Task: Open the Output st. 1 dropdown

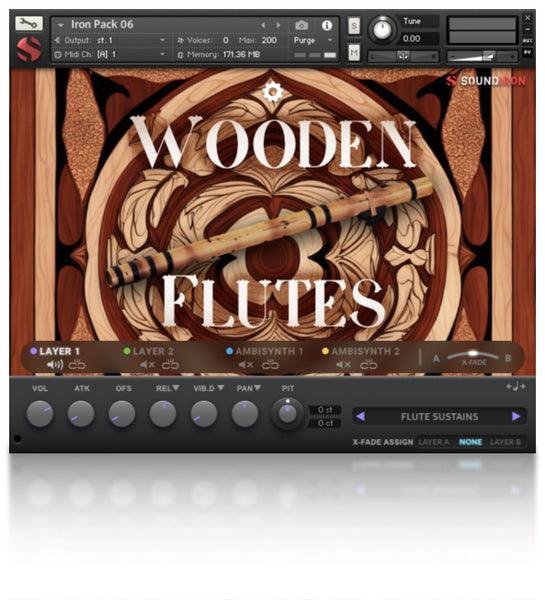Action: tap(110, 40)
